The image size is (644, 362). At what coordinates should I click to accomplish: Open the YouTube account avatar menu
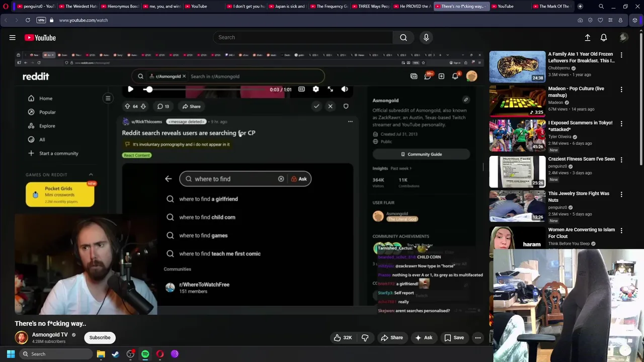(624, 37)
